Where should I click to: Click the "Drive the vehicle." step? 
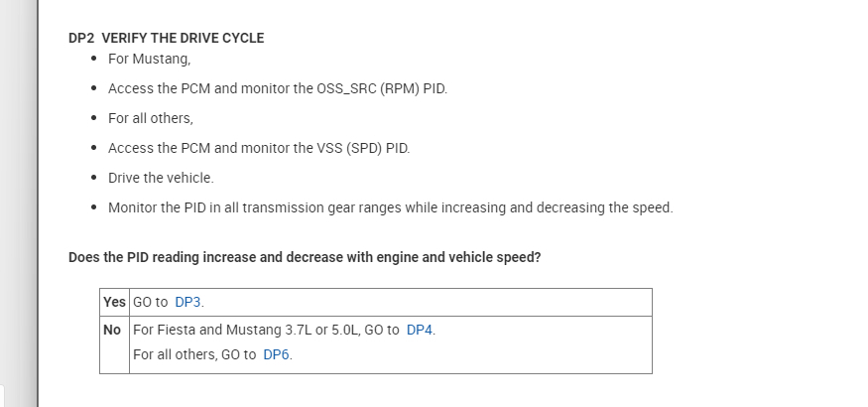click(x=161, y=178)
